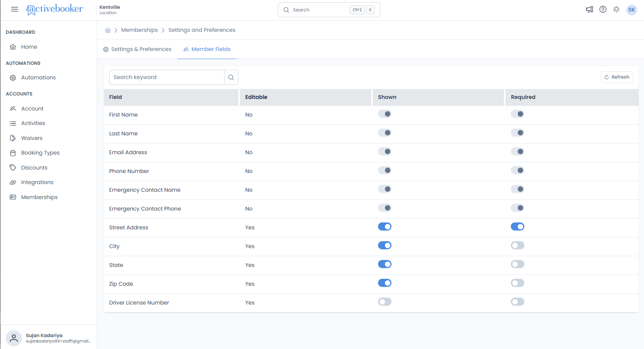Enable Required switch for City
644x349 pixels.
[x=517, y=245]
